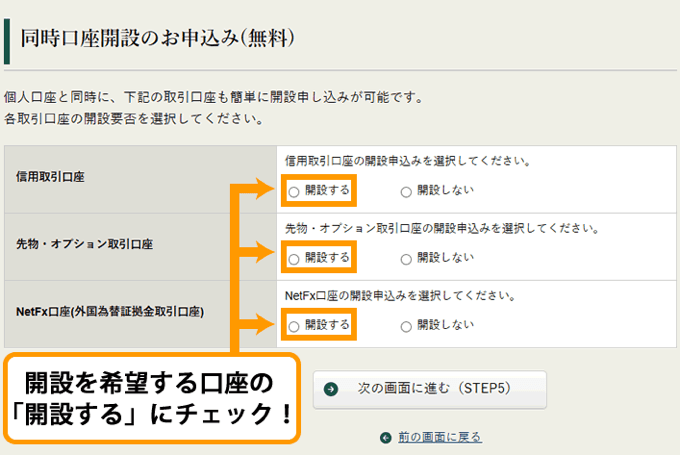Click the 信用取引口座 row header cell
The height and width of the screenshot is (455, 680).
point(140,177)
